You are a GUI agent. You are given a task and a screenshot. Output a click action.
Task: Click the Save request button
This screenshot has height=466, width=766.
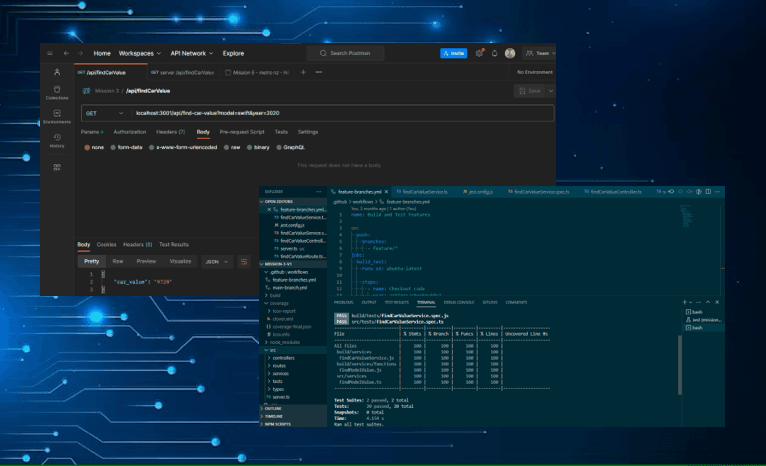click(530, 91)
